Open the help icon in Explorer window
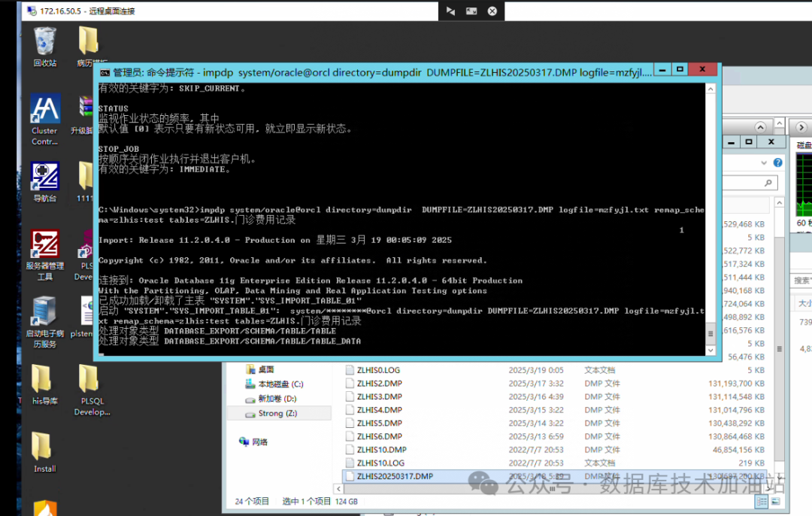Screen dimensions: 812x516 [777, 162]
